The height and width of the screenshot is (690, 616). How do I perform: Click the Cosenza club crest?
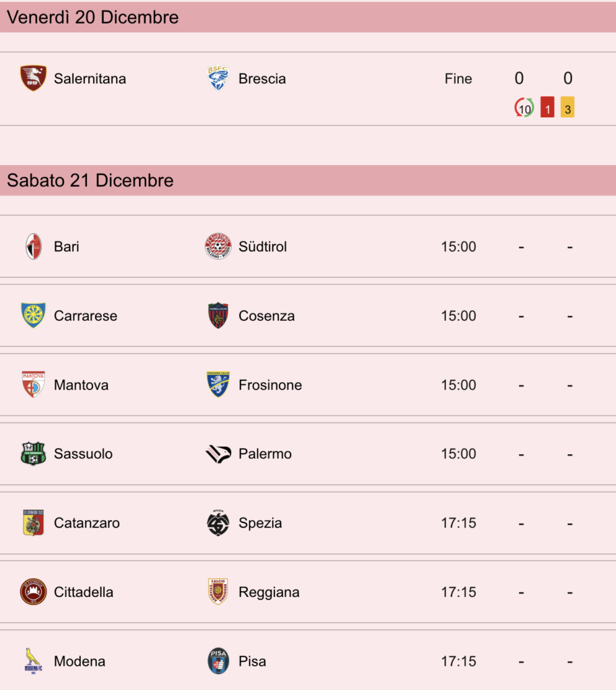[x=218, y=315]
